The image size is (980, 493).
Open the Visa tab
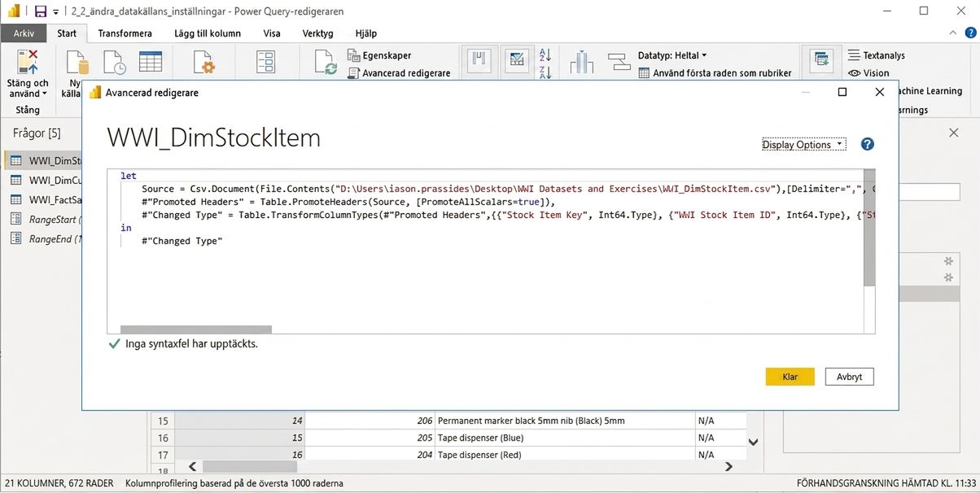click(x=272, y=33)
